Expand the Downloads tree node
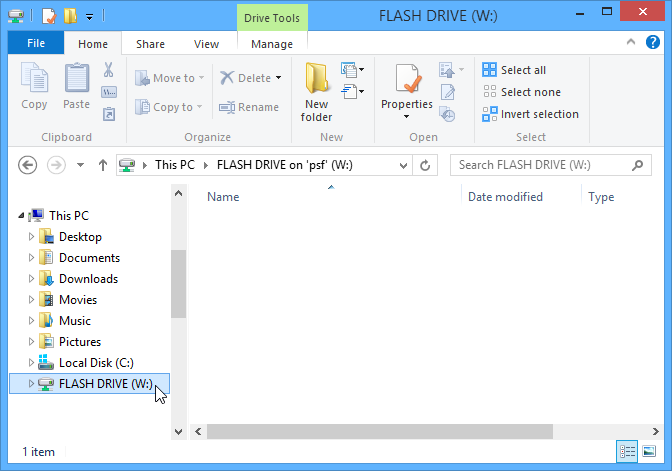The height and width of the screenshot is (471, 672). pyautogui.click(x=31, y=279)
